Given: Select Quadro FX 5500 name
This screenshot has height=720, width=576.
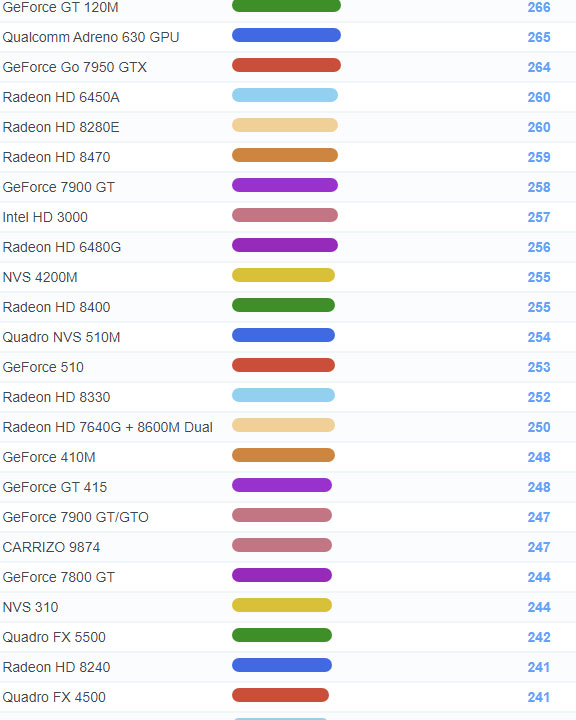Looking at the screenshot, I should click(54, 637).
